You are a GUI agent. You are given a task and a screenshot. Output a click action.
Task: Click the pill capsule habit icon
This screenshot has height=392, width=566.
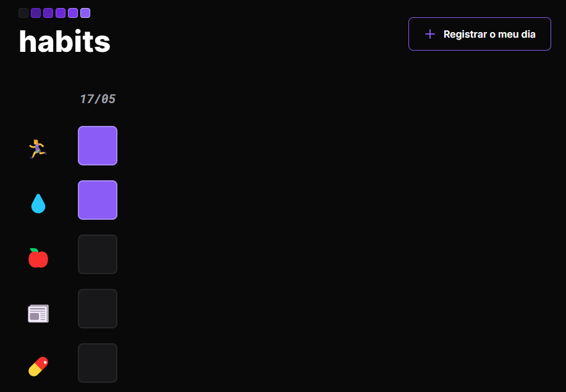pos(38,367)
